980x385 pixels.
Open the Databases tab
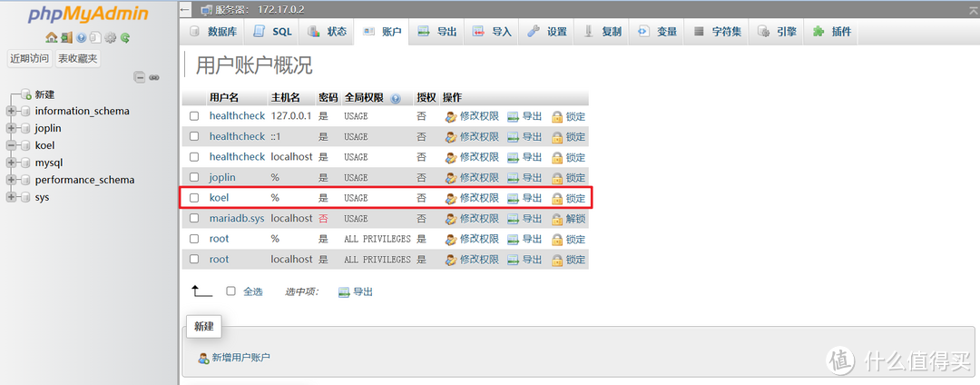click(212, 32)
